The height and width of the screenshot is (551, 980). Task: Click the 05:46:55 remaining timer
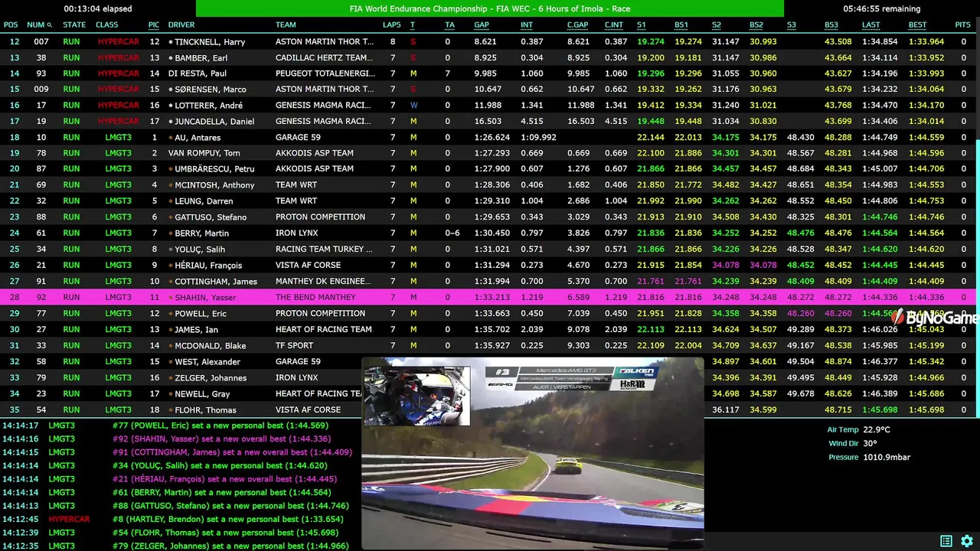pyautogui.click(x=881, y=9)
